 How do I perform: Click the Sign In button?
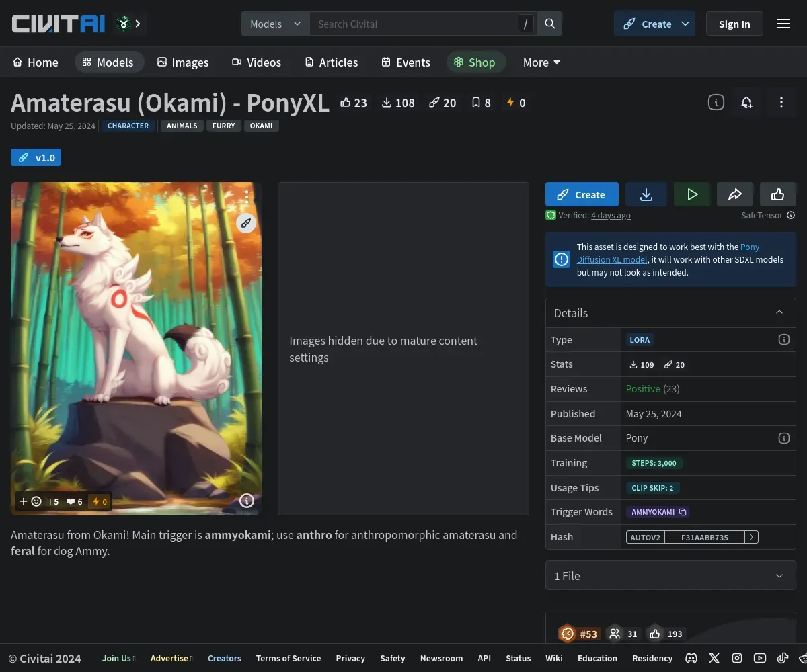tap(734, 24)
